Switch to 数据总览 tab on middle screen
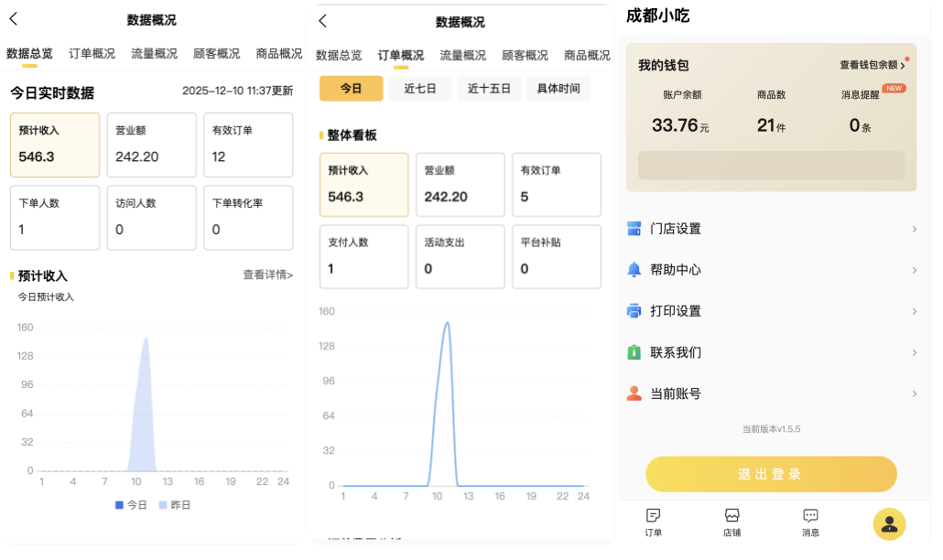 coord(339,55)
